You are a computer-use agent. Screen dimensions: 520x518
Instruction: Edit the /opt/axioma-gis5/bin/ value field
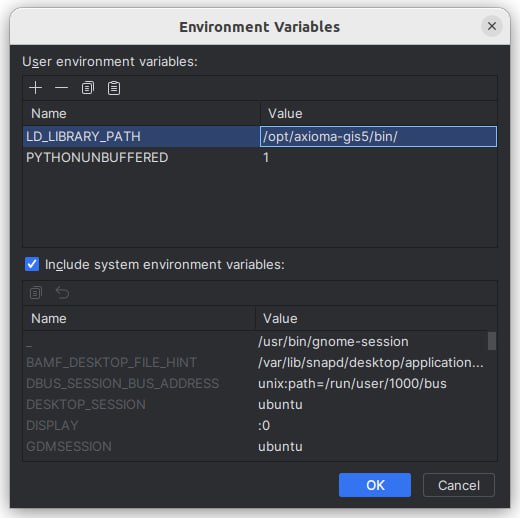(378, 136)
